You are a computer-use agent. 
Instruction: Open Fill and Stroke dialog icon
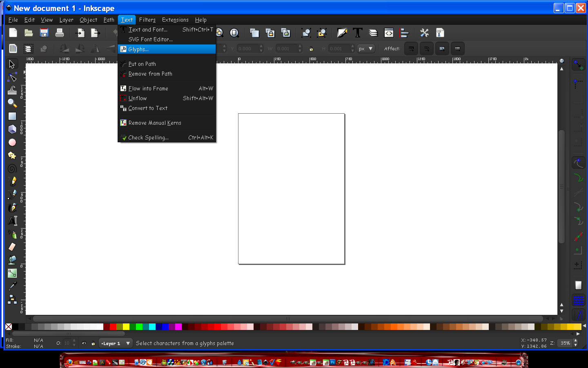[x=342, y=33]
